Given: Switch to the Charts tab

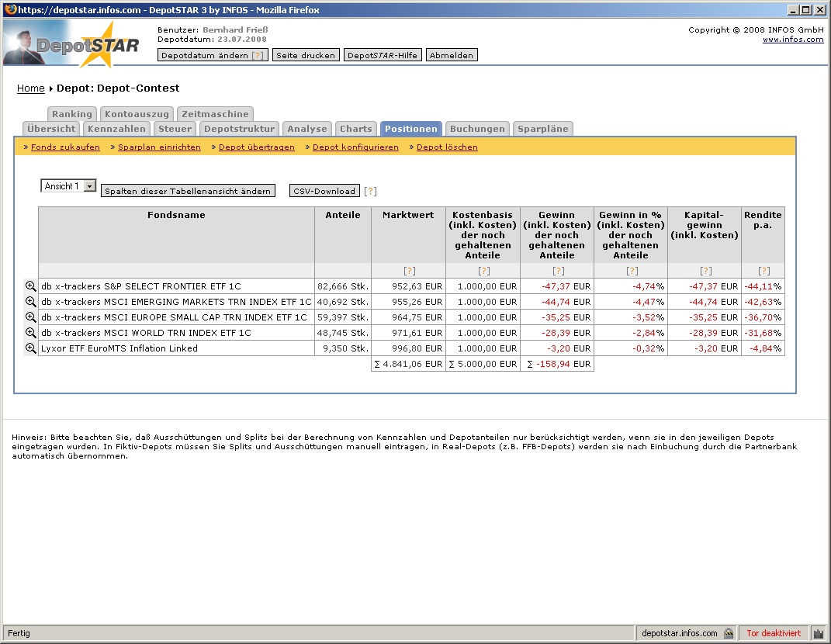Looking at the screenshot, I should tap(355, 129).
